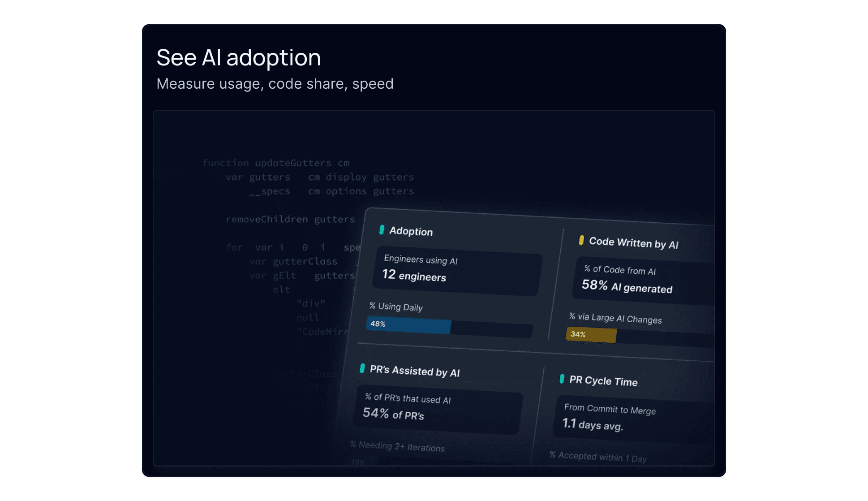Click the removeChildren gutters code line
The height and width of the screenshot is (501, 868).
[290, 219]
